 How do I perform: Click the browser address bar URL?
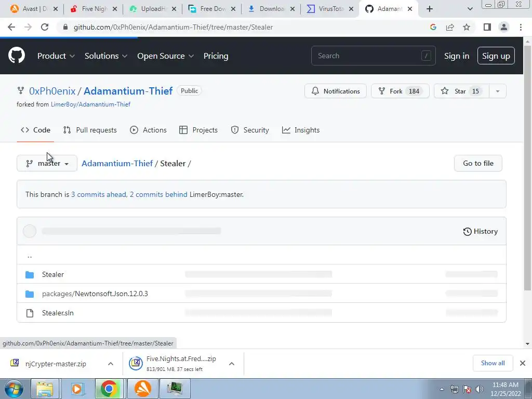tap(173, 27)
